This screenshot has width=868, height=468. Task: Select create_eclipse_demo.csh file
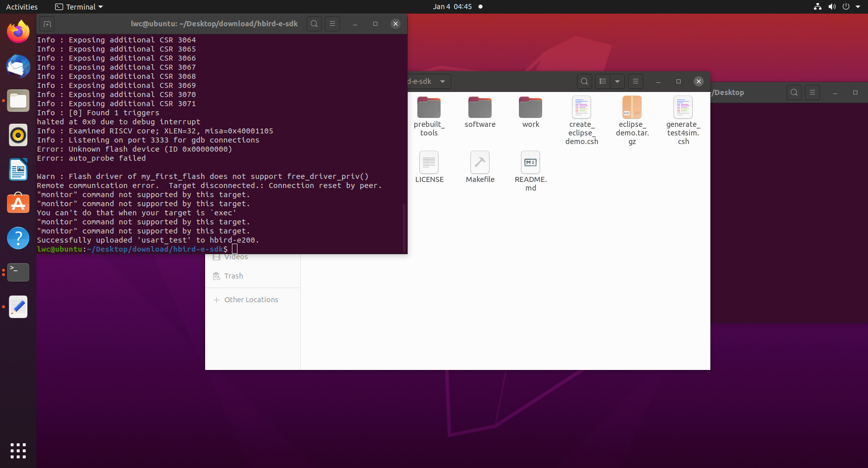pos(582,121)
